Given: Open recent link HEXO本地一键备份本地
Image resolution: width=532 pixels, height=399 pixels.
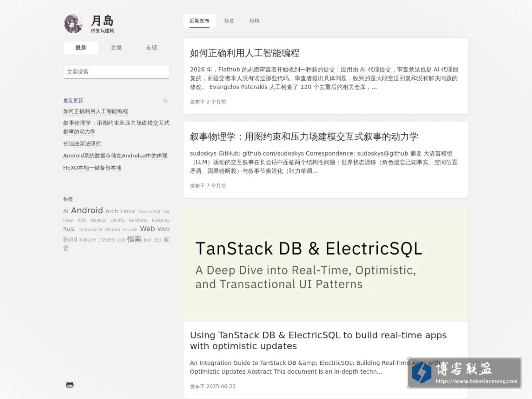Looking at the screenshot, I should coord(92,168).
